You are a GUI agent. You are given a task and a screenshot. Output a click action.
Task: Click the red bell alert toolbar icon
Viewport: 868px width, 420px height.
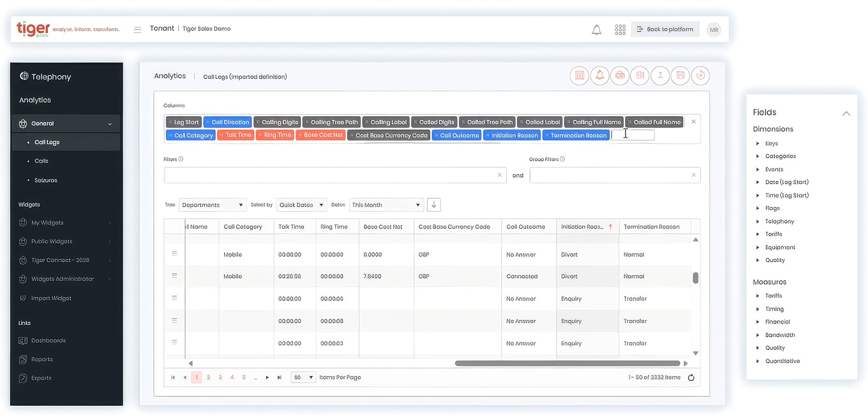(600, 76)
